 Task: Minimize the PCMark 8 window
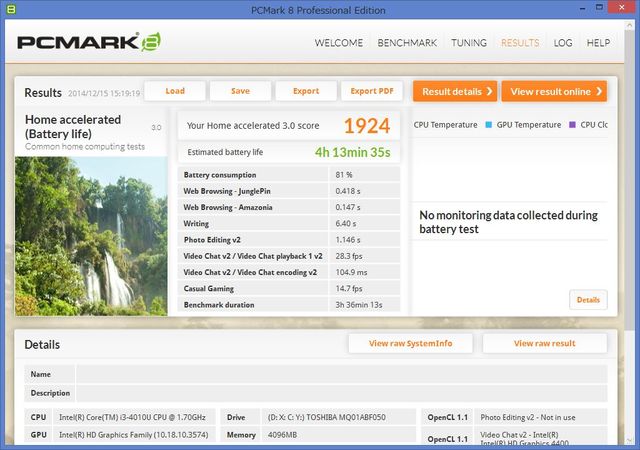pos(582,8)
